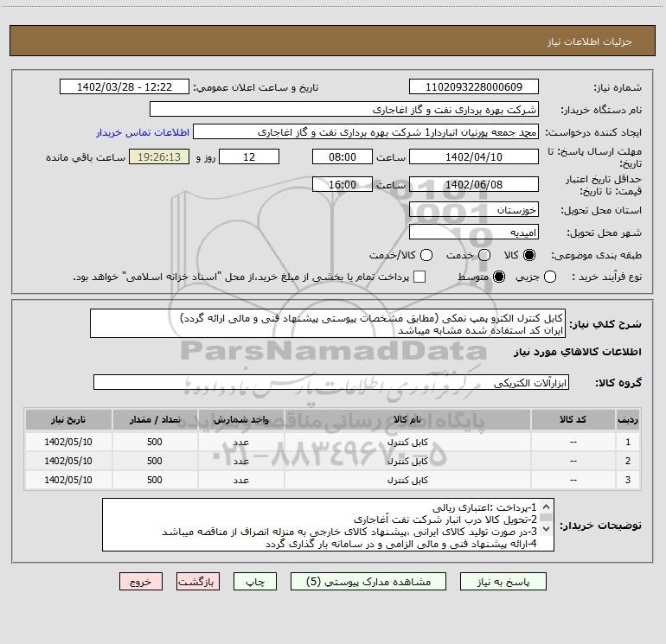Click کابل کنترل in row 1
Image resolution: width=666 pixels, height=644 pixels.
point(407,442)
